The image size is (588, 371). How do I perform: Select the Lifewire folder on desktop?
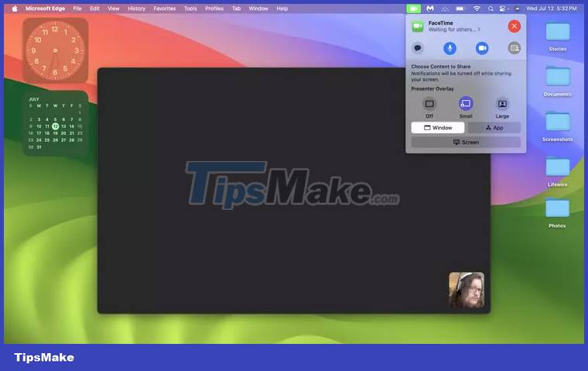tap(557, 172)
